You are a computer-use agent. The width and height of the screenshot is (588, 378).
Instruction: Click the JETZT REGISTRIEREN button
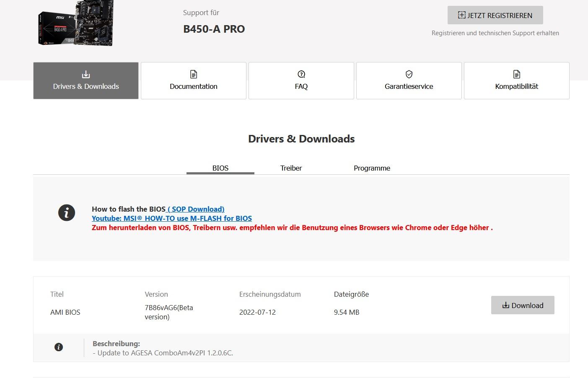pyautogui.click(x=495, y=15)
